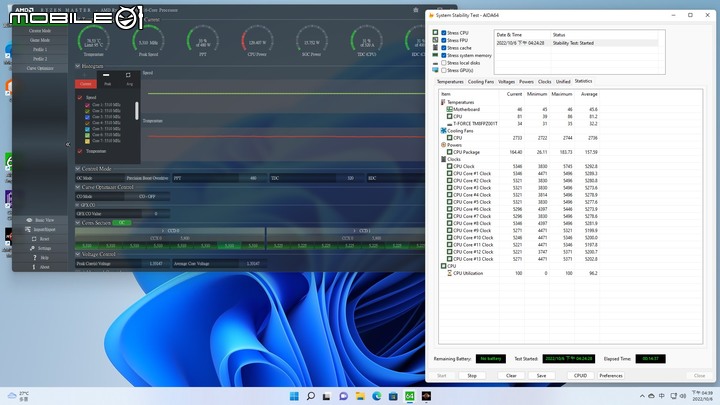This screenshot has height=405, width=720.
Task: Select Curve Optimizer profile in Ryzen Master
Action: [40, 68]
